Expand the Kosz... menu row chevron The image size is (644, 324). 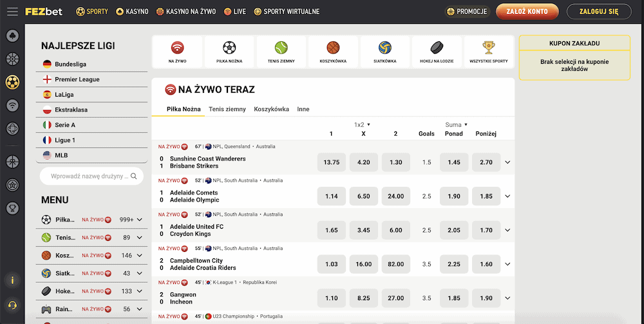coord(140,256)
